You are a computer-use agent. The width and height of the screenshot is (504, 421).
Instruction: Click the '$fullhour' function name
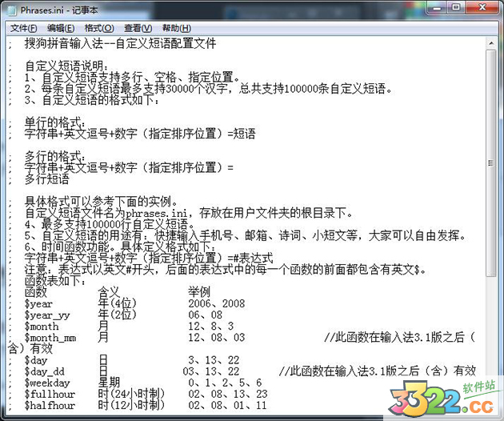click(x=50, y=394)
